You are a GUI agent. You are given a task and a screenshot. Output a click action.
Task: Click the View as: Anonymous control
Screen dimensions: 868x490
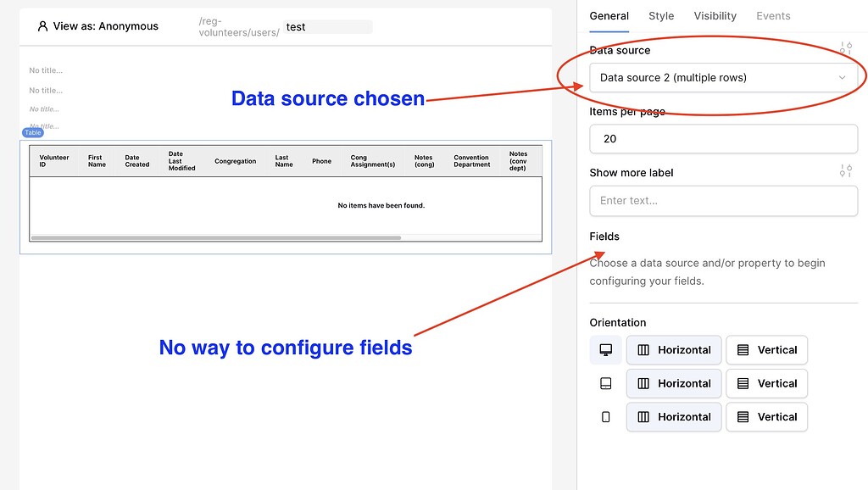click(x=99, y=26)
